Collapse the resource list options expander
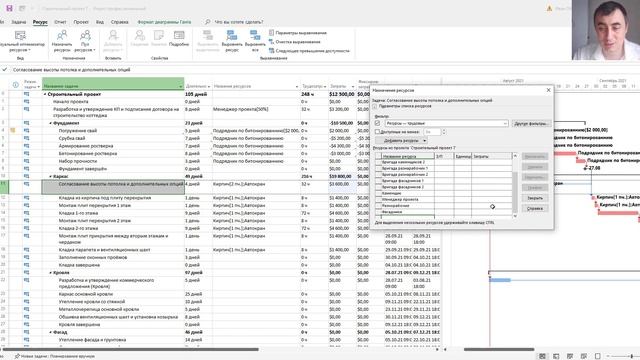640x360 pixels. point(375,106)
